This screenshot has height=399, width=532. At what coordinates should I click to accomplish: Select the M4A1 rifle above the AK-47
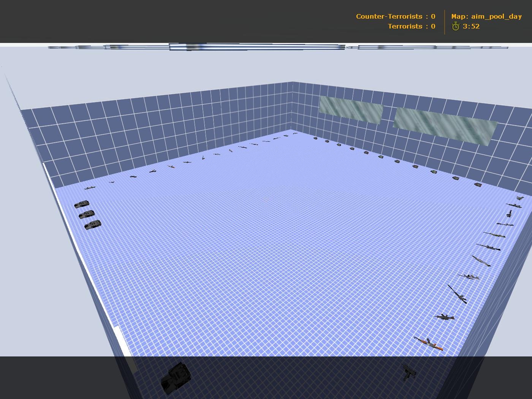pyautogui.click(x=445, y=317)
